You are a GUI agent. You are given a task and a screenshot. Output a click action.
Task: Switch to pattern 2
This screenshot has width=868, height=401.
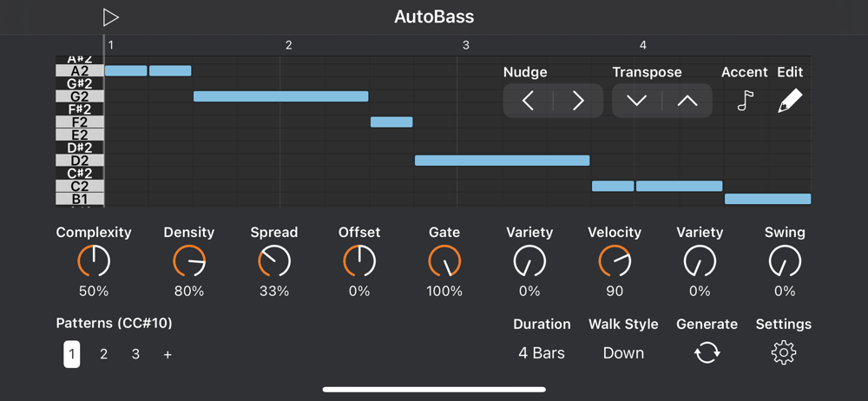103,354
